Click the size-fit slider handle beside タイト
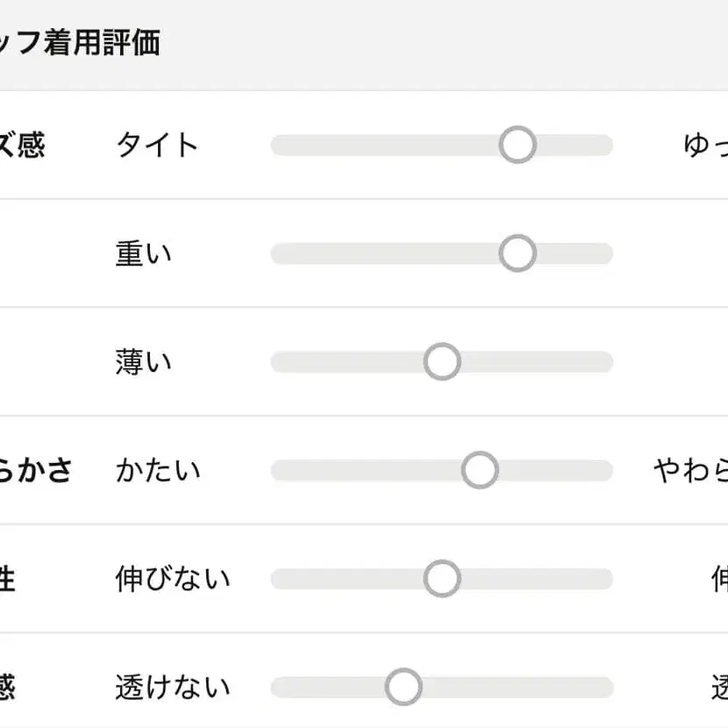Image resolution: width=728 pixels, height=728 pixels. [517, 145]
